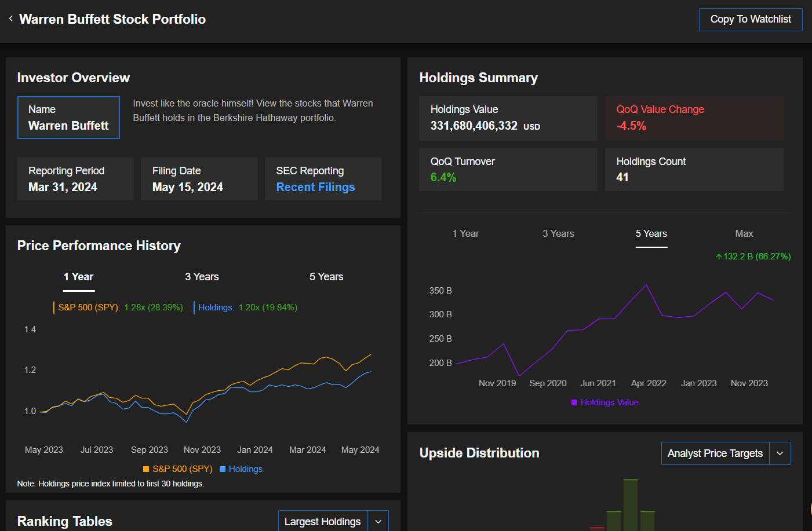Click the orange S&P 500 legend swatch
Screen dimensions: 812x531
[x=146, y=469]
